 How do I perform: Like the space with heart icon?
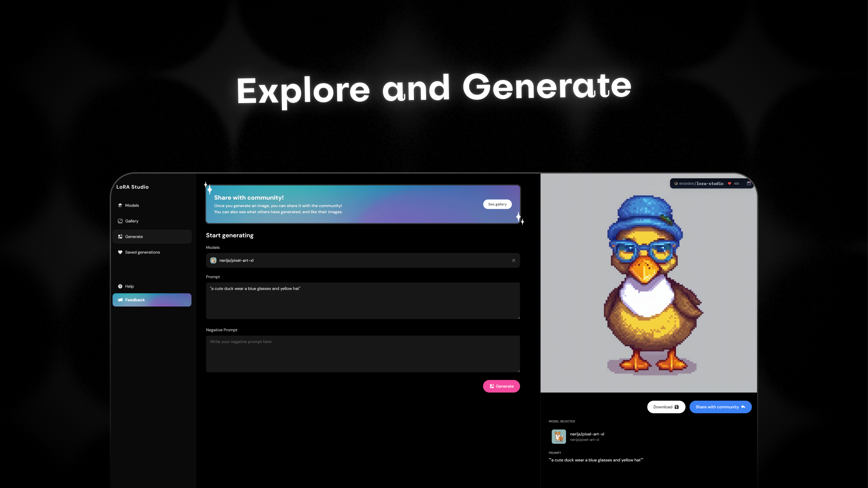pyautogui.click(x=729, y=184)
